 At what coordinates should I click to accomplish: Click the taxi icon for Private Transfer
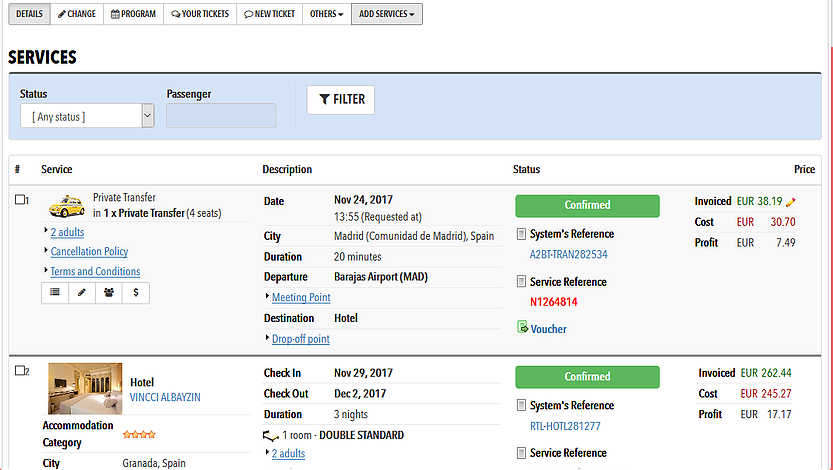coord(66,206)
